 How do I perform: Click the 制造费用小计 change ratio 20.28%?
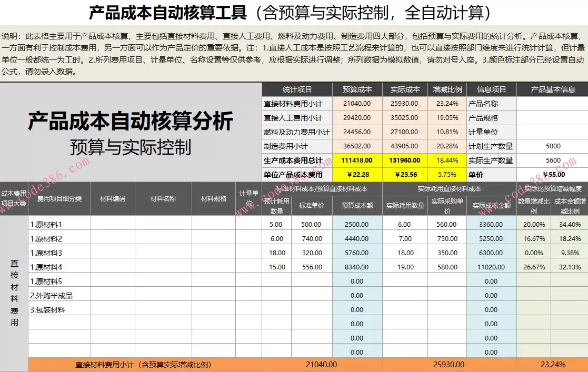447,146
